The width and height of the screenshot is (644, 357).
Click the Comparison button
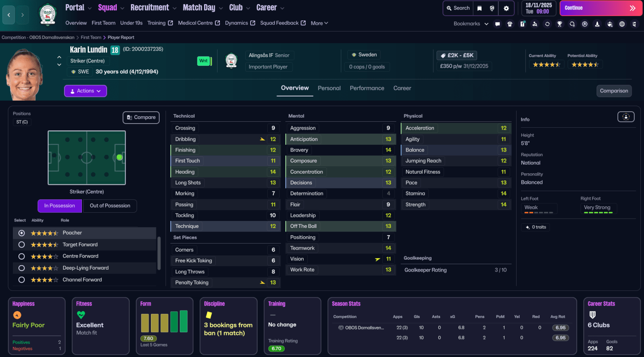pos(614,91)
